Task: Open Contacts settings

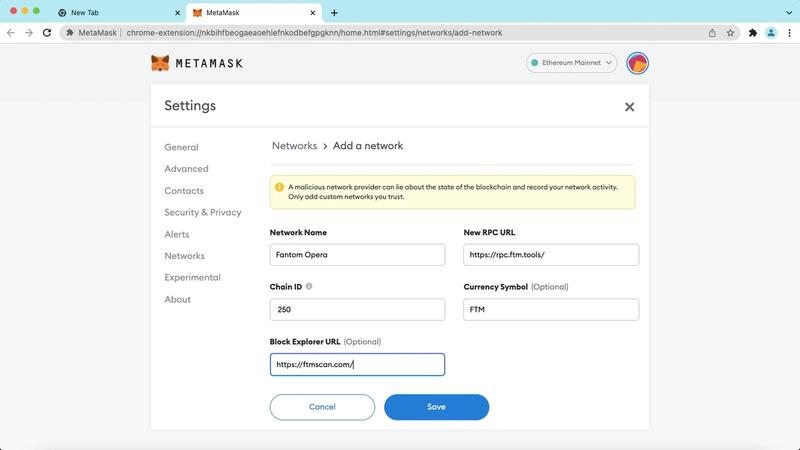Action: (x=184, y=190)
